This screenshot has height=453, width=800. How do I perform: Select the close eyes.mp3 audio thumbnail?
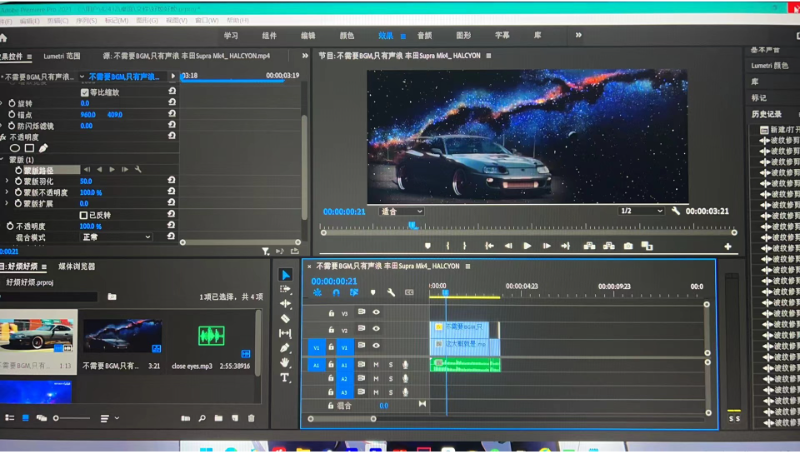click(211, 337)
